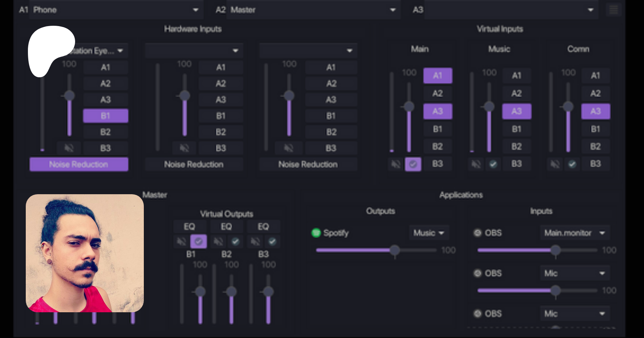644x338 pixels.
Task: Turn off Noise Reduction on first input
Action: pos(79,165)
